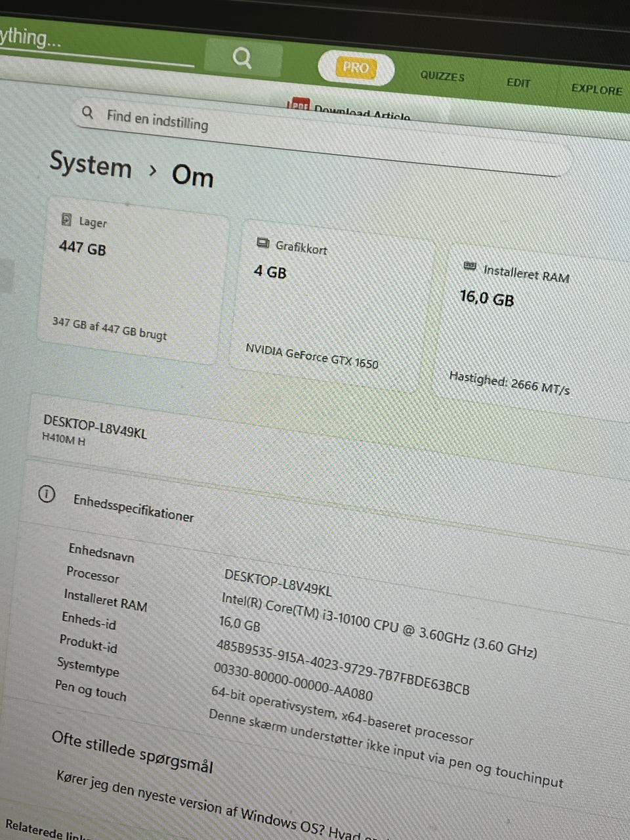Select the pen and touchinput support text
This screenshot has height=840, width=630.
pyautogui.click(x=385, y=748)
